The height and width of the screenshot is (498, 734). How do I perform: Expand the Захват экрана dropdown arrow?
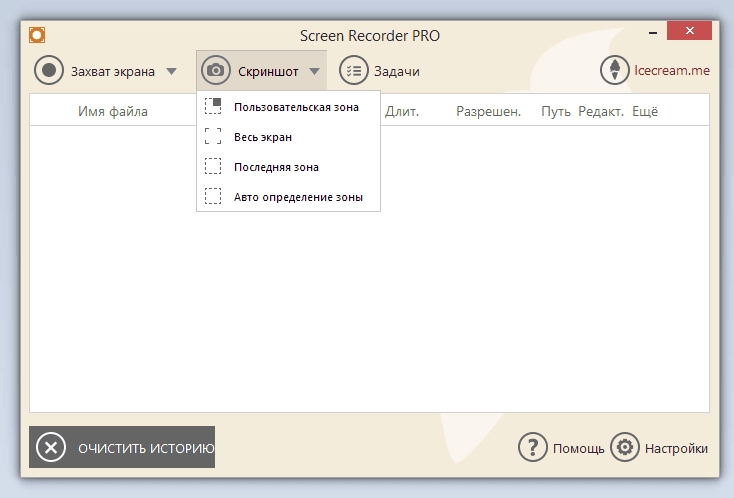[172, 72]
